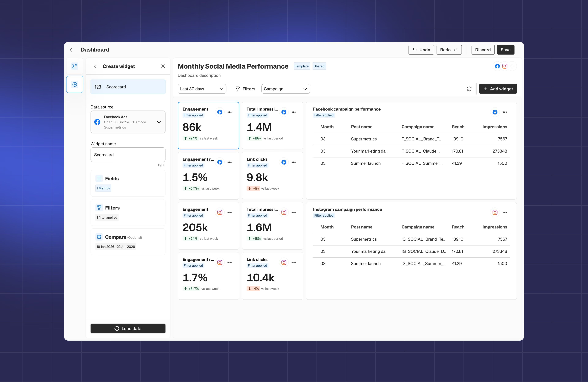Click Filter applied badge on Facebook campaign performance
588x382 pixels.
(x=324, y=115)
